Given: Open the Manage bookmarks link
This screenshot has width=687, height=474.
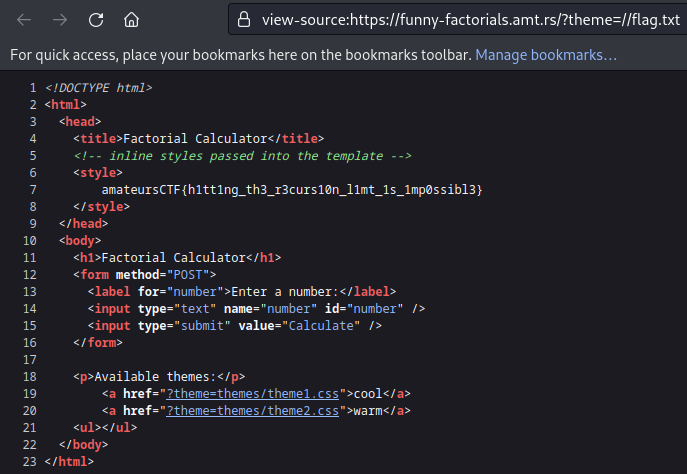Looking at the screenshot, I should [x=545, y=54].
